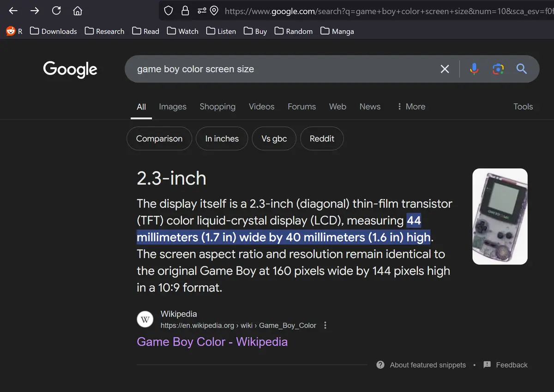Viewport: 554px width, 392px height.
Task: Clear search text with X icon
Action: [445, 69]
